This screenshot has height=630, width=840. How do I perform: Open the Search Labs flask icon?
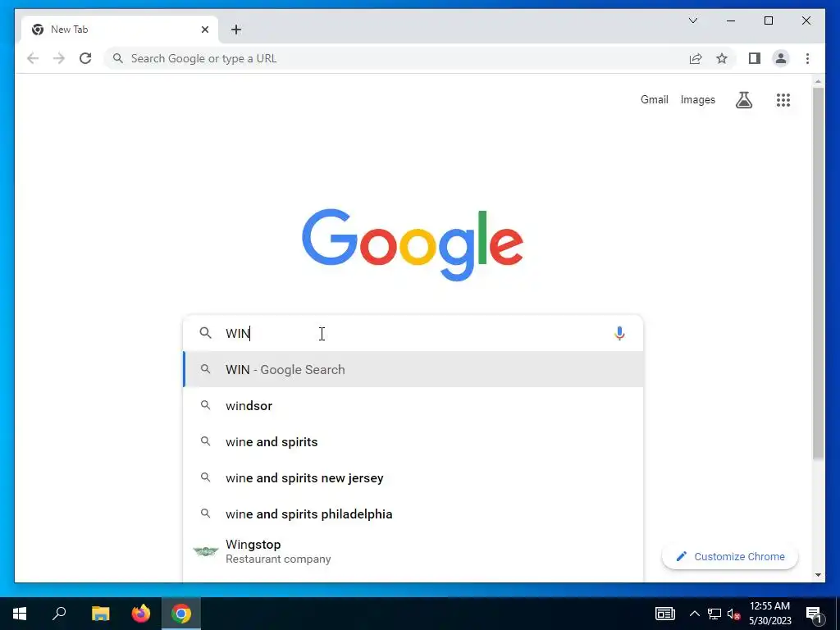pos(743,100)
